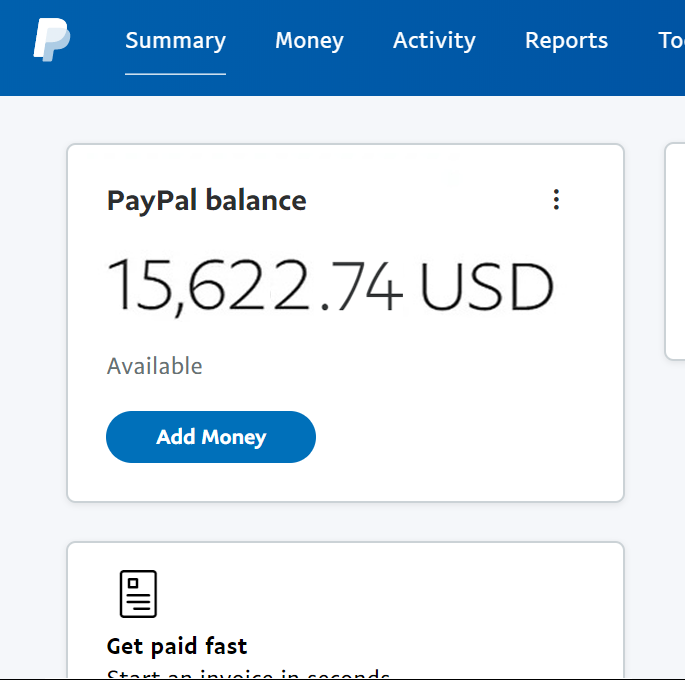Click the gray background between the two cards
The height and width of the screenshot is (680, 685).
click(345, 522)
